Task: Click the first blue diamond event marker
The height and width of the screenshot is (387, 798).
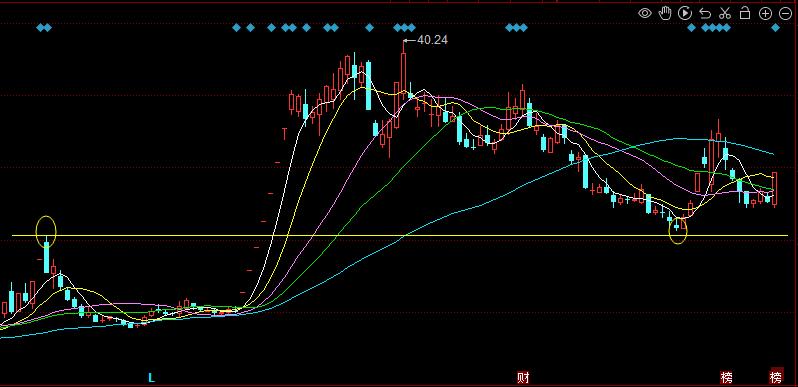Action: (41, 27)
